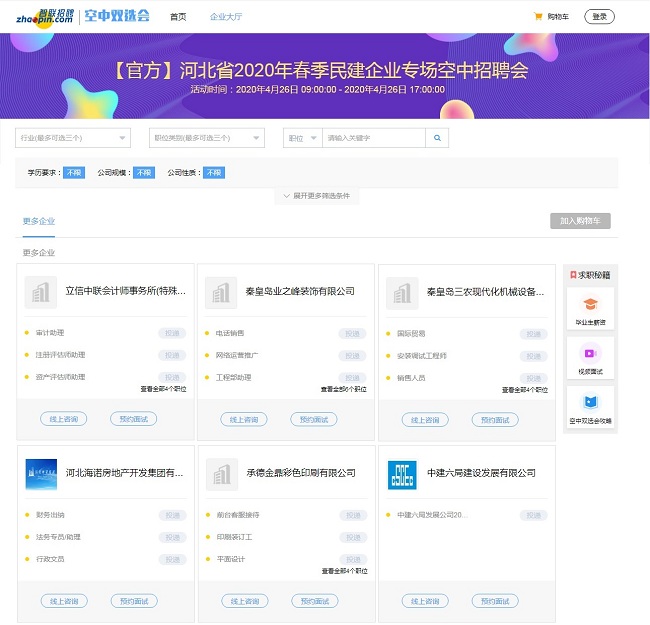Click the magnifier search button
The width and height of the screenshot is (650, 625).
(x=437, y=138)
